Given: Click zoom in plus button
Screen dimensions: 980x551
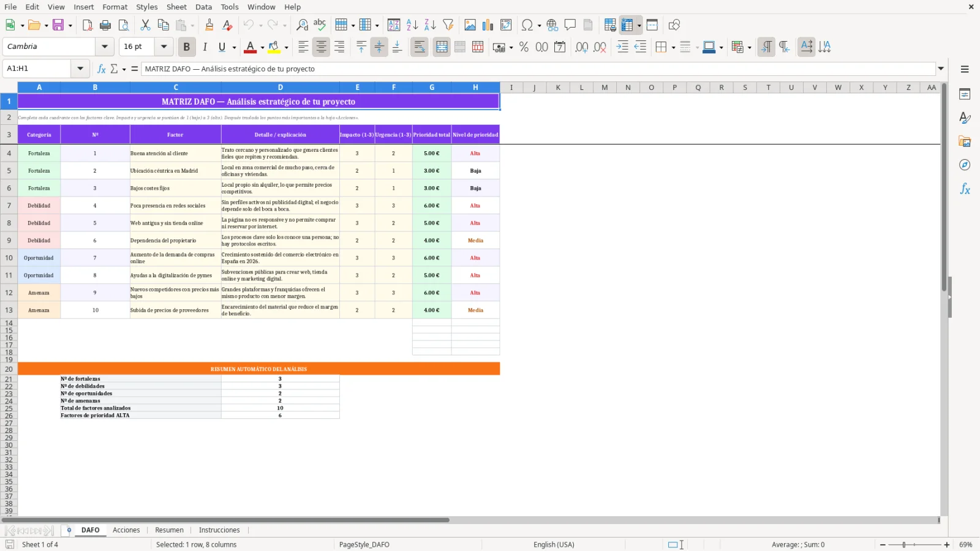Looking at the screenshot, I should click(947, 544).
